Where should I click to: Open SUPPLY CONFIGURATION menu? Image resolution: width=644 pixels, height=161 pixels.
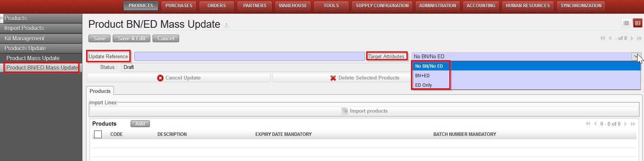point(382,6)
